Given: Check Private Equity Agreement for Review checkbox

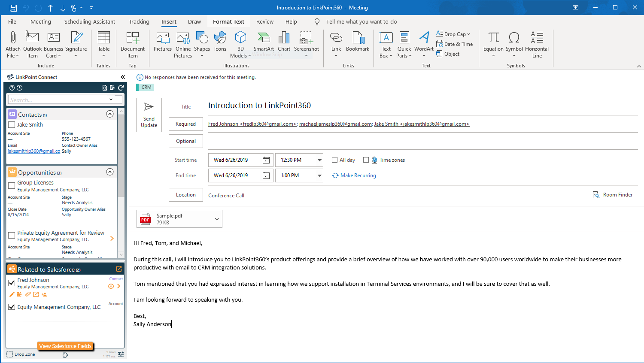Looking at the screenshot, I should [12, 236].
